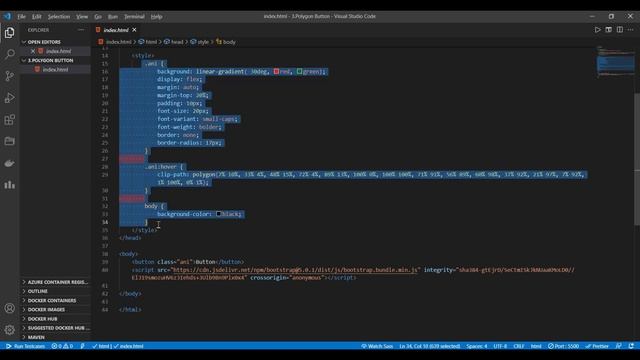Click the feedback icon in status bar

click(619, 346)
